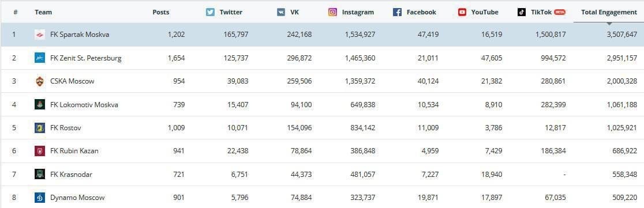The height and width of the screenshot is (208, 644).
Task: Click the Twitter bird icon in header
Action: (210, 12)
